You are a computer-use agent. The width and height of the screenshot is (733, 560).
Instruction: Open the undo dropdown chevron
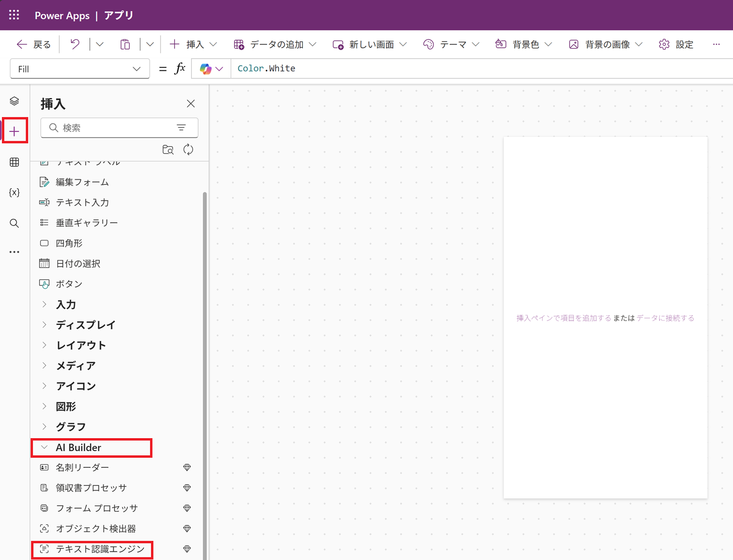(99, 44)
